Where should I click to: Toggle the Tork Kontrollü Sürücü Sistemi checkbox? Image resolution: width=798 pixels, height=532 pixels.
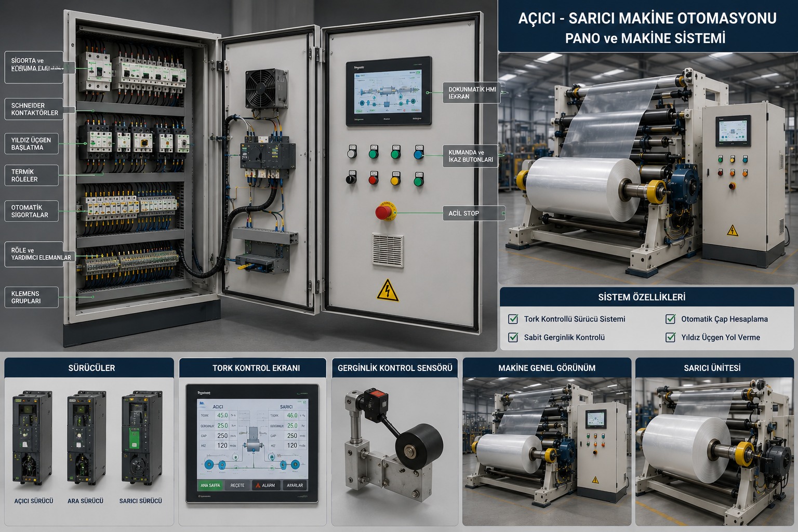pyautogui.click(x=513, y=319)
